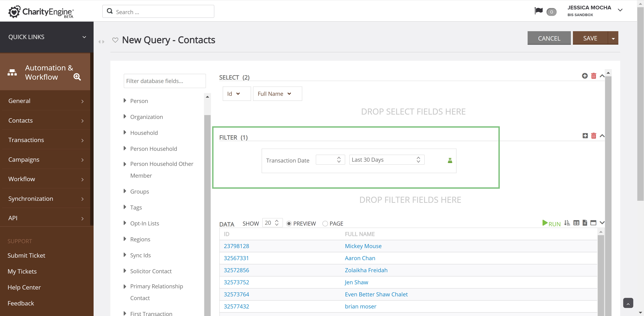Click the top Search box

coord(158,12)
